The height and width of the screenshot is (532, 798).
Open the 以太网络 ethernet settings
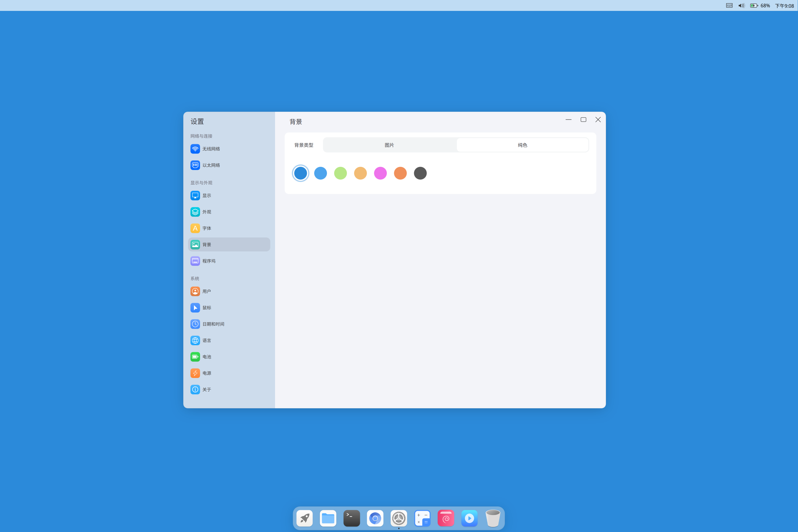[x=211, y=165]
